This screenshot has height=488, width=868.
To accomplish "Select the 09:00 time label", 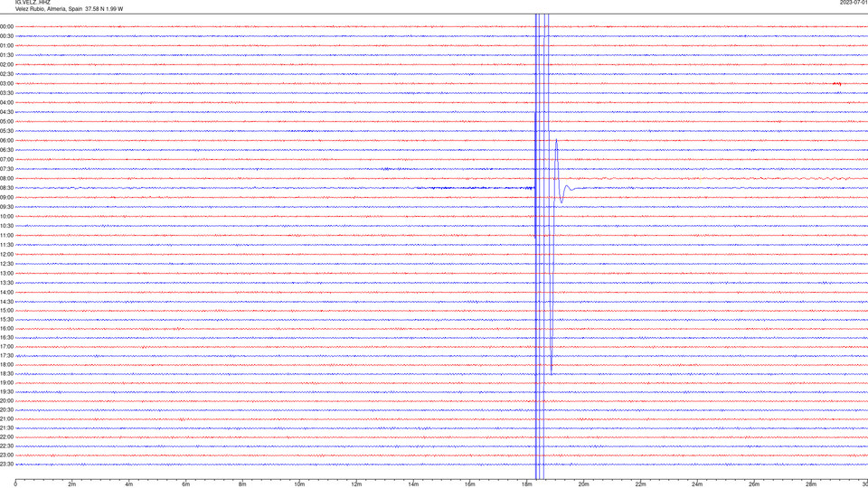I will coord(6,197).
